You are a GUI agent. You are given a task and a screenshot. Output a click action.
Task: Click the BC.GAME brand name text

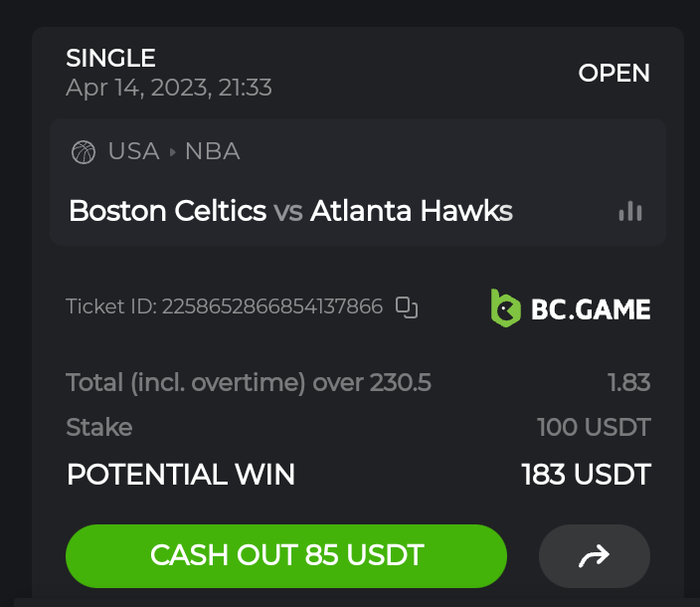[x=591, y=308]
